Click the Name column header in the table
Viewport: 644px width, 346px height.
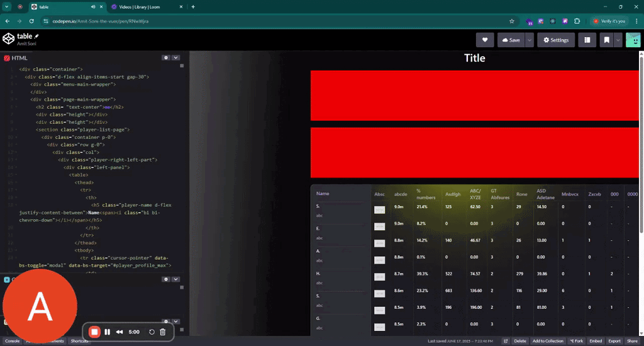tap(323, 194)
